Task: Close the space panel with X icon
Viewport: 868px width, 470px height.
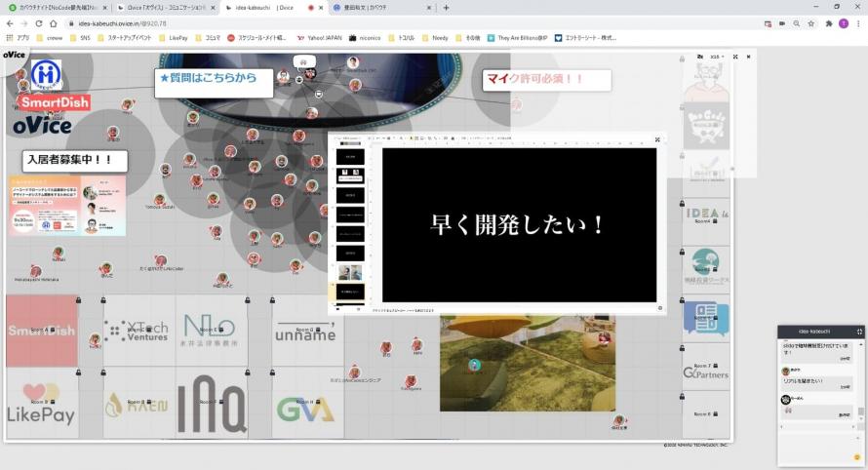Action: (748, 57)
